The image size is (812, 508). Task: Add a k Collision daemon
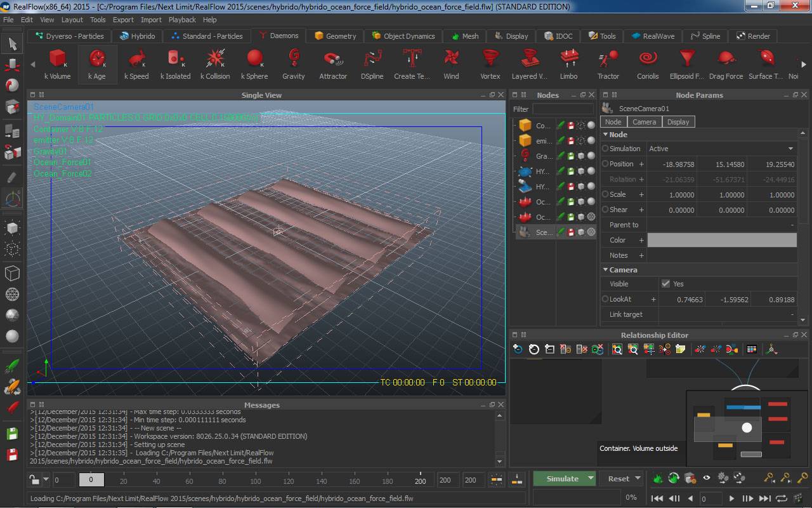point(215,59)
